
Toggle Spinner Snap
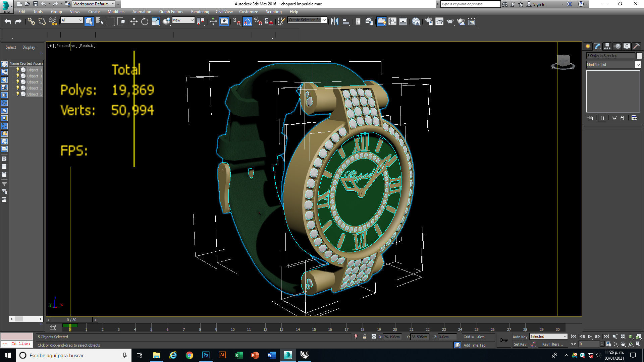click(269, 21)
